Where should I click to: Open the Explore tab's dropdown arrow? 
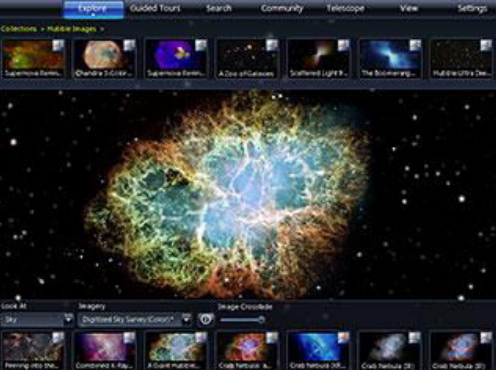[93, 15]
